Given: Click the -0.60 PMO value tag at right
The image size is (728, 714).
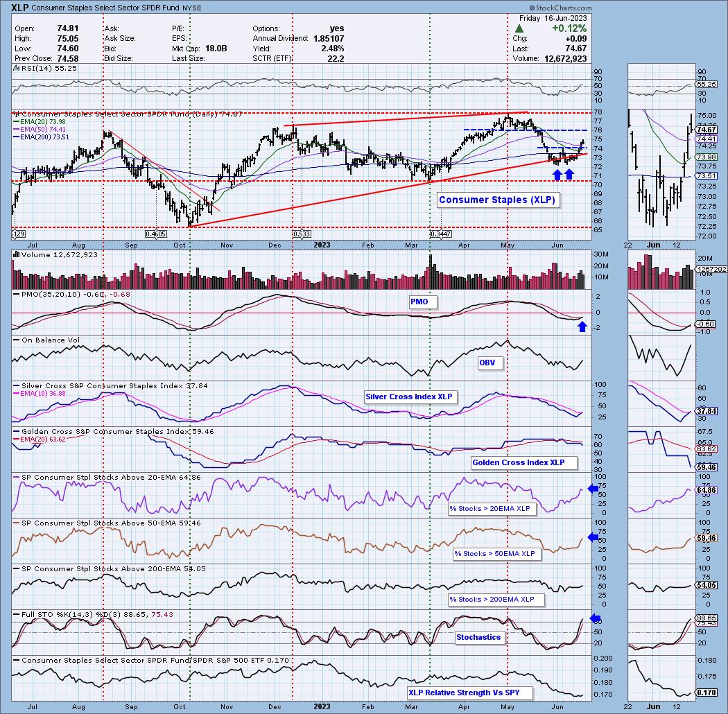Looking at the screenshot, I should coord(705,324).
